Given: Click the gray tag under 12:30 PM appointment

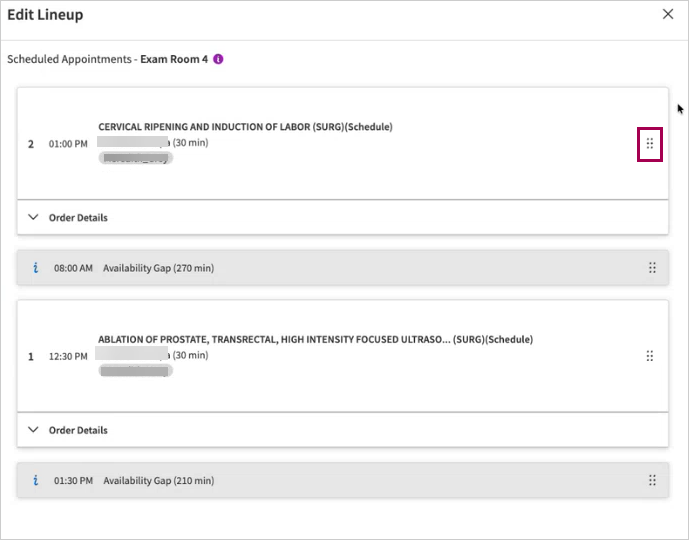Looking at the screenshot, I should [x=135, y=371].
